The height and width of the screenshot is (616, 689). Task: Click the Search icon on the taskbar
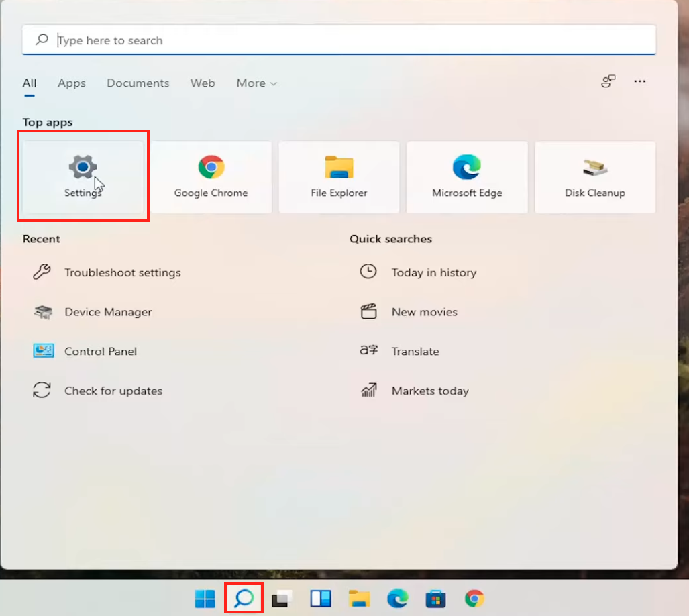click(244, 599)
